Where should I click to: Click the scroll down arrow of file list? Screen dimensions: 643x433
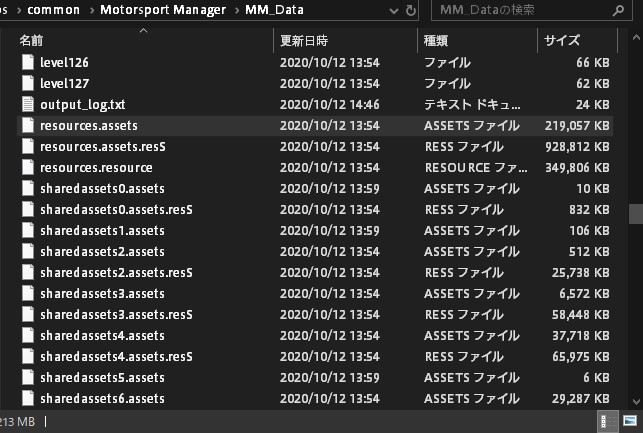tap(636, 402)
